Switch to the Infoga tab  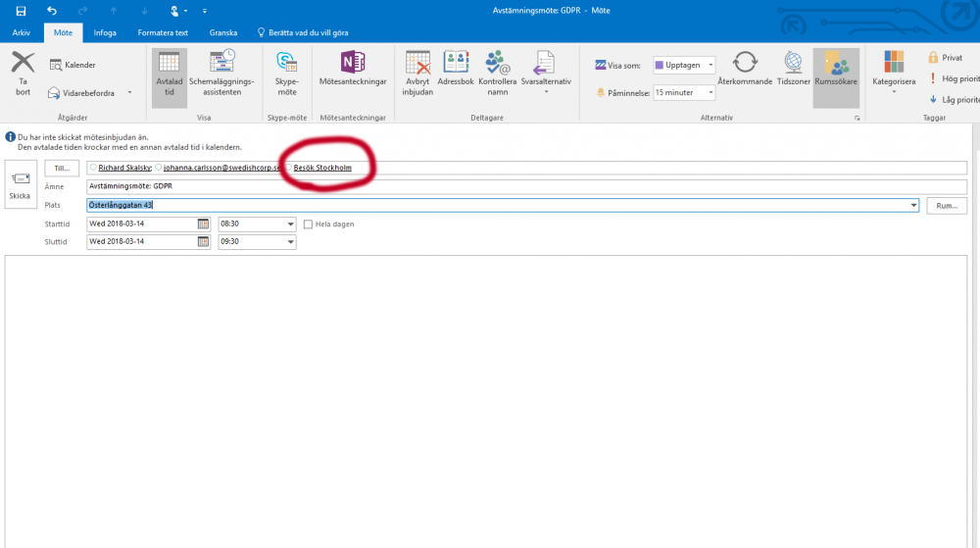(x=104, y=32)
